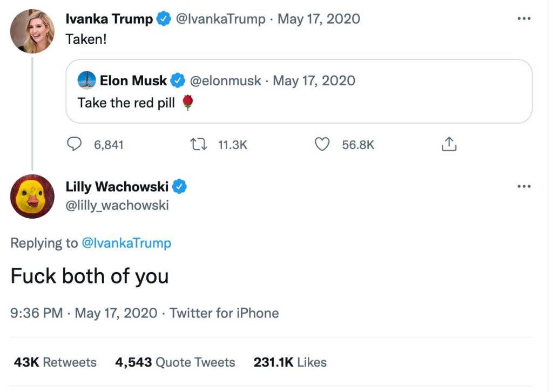The width and height of the screenshot is (553, 392).
Task: Click the Lilly Wachowski display name
Action: pyautogui.click(x=117, y=187)
